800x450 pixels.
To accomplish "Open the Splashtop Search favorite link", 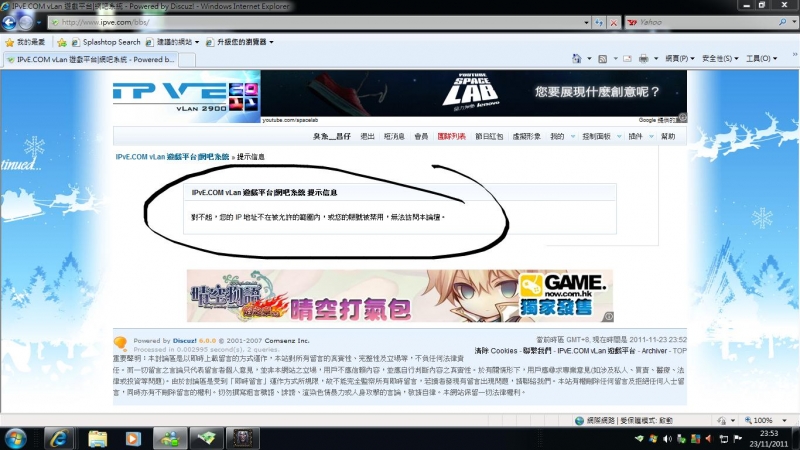I will (106, 42).
